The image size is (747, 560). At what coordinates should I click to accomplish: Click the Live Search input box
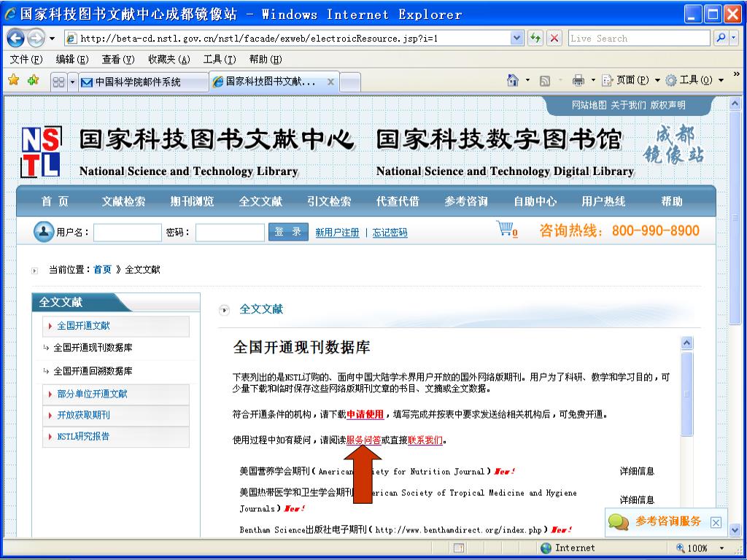point(639,39)
